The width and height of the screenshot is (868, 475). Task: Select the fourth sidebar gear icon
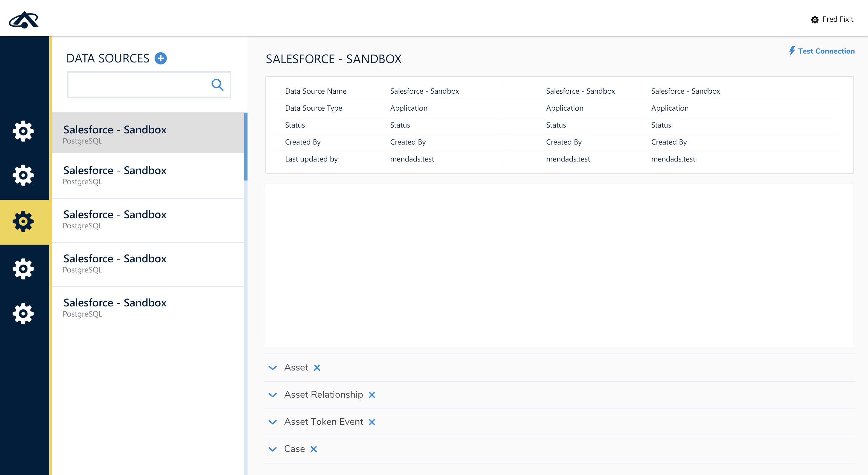tap(23, 268)
